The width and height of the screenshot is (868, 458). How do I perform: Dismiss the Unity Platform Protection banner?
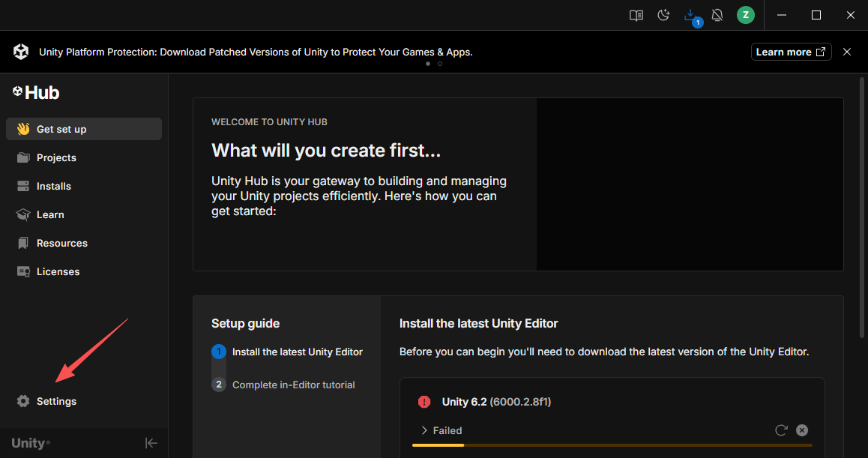(x=847, y=52)
